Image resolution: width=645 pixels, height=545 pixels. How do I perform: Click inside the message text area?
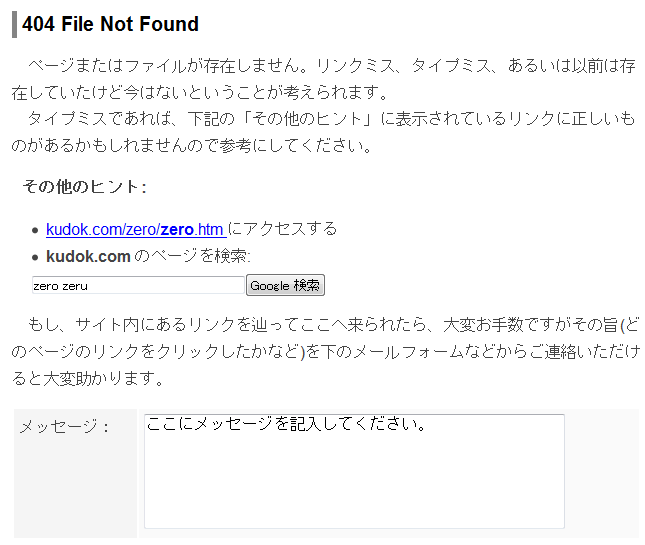[x=354, y=470]
